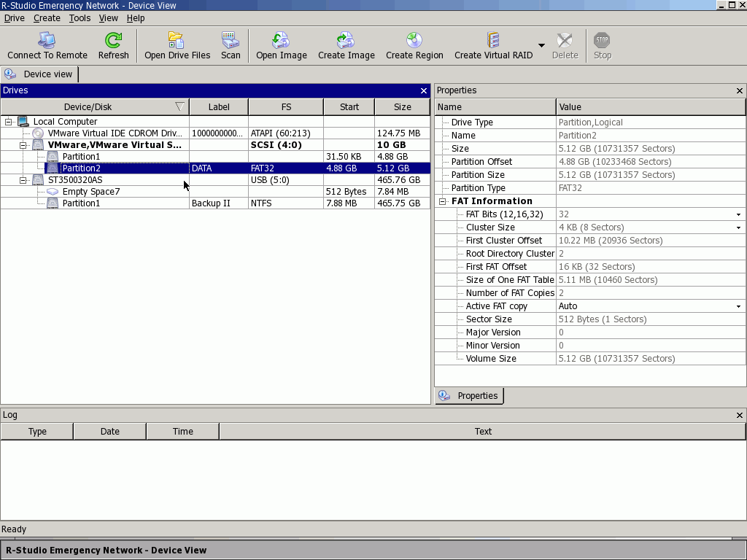
Task: Open Drive Files via toolbar icon
Action: coord(176,41)
